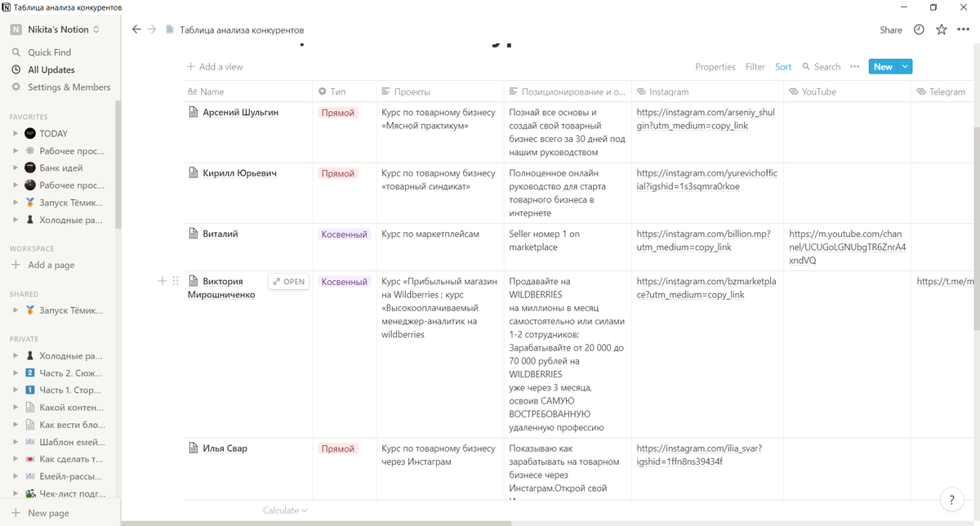Click the Share button

click(890, 29)
